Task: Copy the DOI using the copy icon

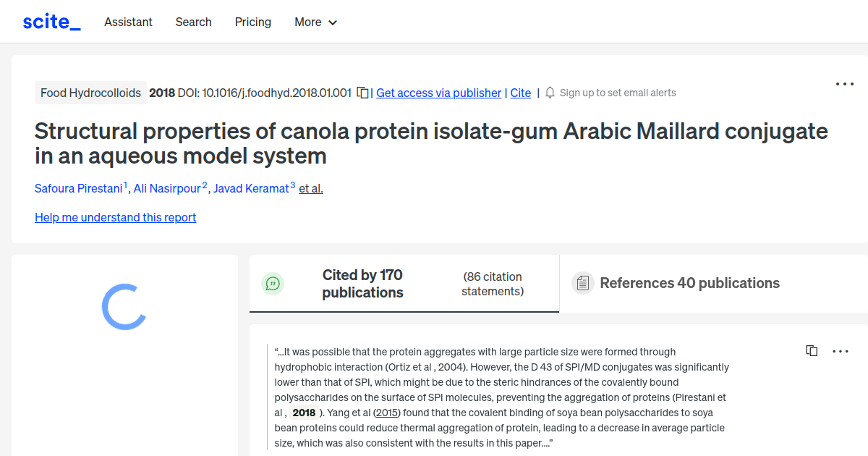Action: pyautogui.click(x=362, y=93)
